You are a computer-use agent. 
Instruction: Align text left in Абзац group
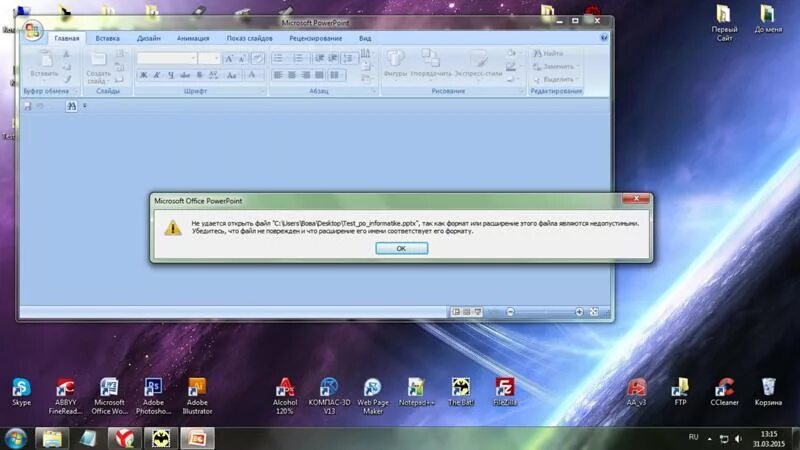click(x=278, y=75)
